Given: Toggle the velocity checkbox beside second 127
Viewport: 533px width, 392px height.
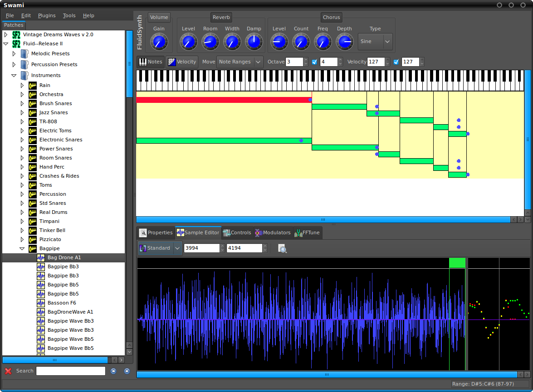Looking at the screenshot, I should point(396,62).
